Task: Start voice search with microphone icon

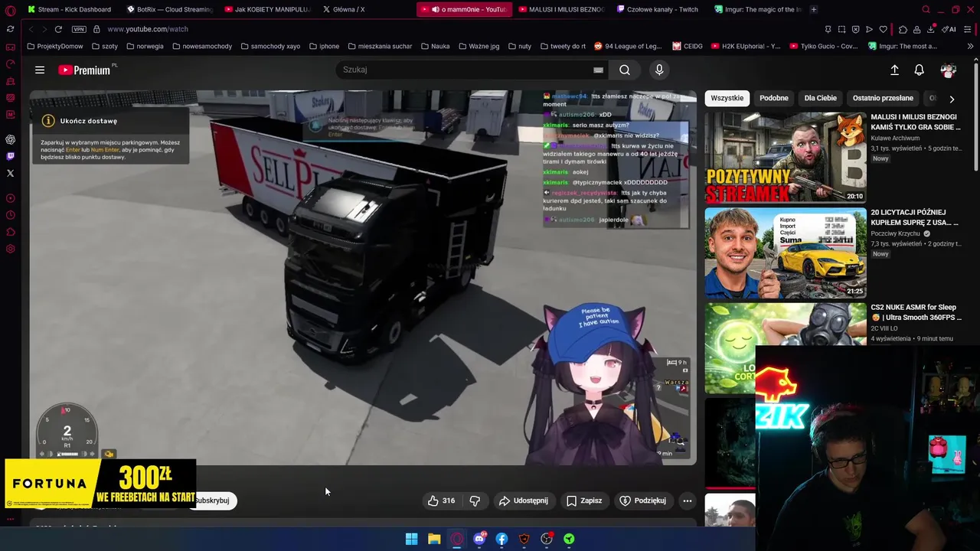Action: pyautogui.click(x=659, y=70)
